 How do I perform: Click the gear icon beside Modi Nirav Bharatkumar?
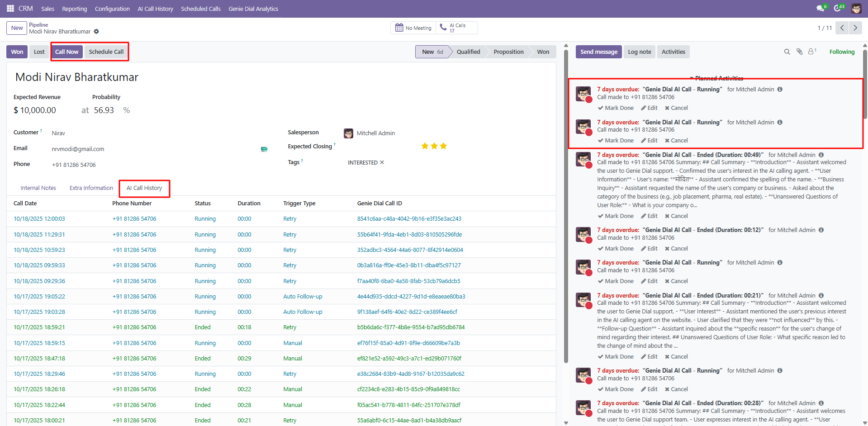tap(96, 32)
